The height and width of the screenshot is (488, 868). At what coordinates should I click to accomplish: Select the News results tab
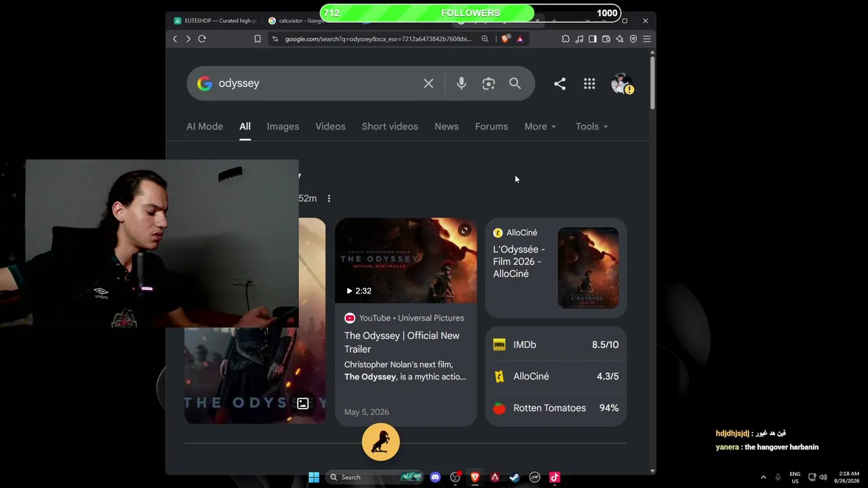[x=447, y=127]
